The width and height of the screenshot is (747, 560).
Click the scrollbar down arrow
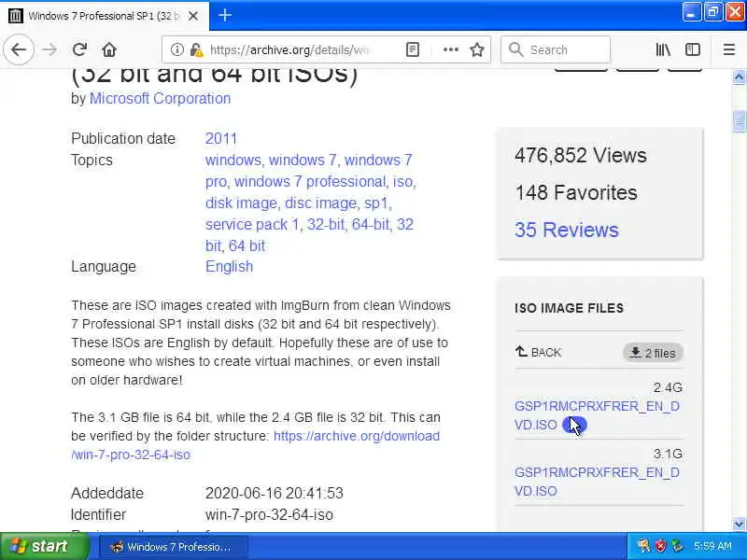coord(739,525)
